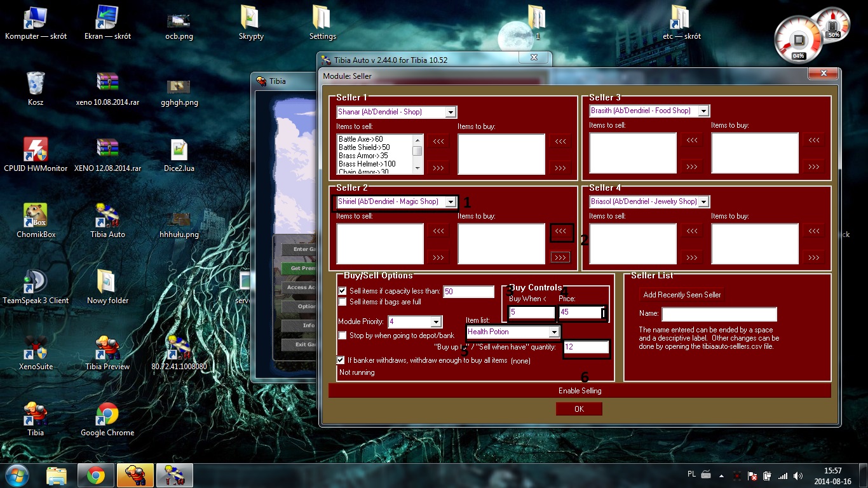Select 'Brass Armor->35' in Seller 1 list

click(363, 156)
